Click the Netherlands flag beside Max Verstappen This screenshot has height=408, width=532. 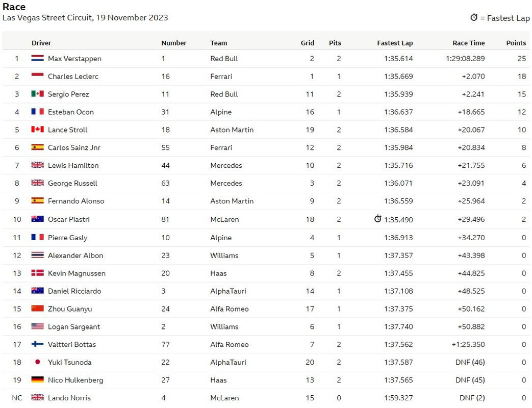point(37,58)
